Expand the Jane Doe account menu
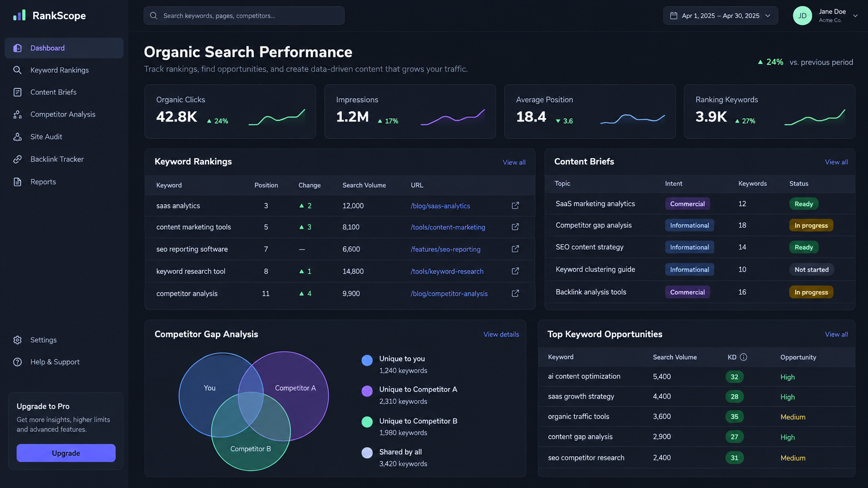868x488 pixels. [855, 16]
